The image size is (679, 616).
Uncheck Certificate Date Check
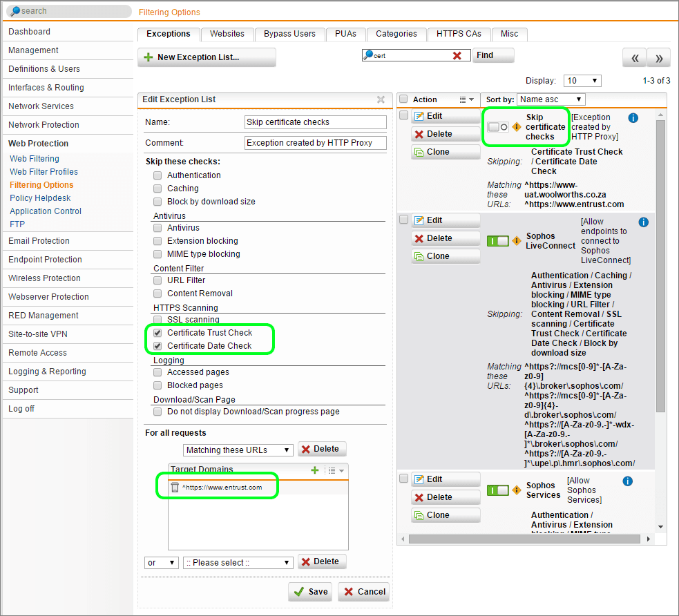click(157, 346)
